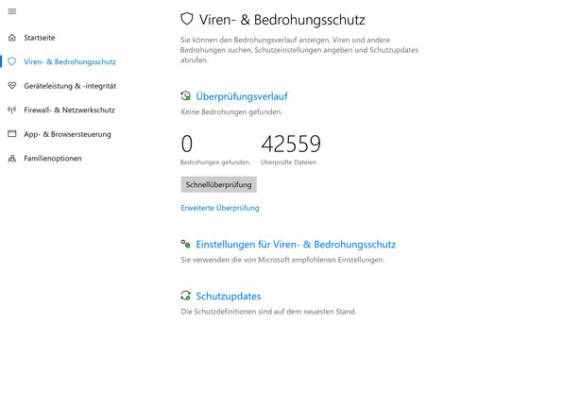Click the heart icon for Geräteleistung & -integrität

coord(12,85)
